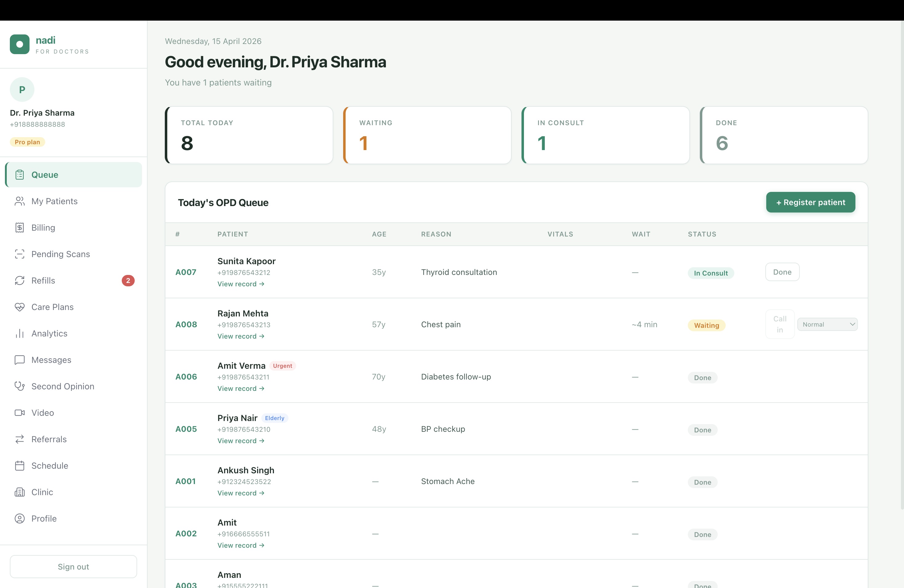View record for Amit A002

(x=241, y=546)
